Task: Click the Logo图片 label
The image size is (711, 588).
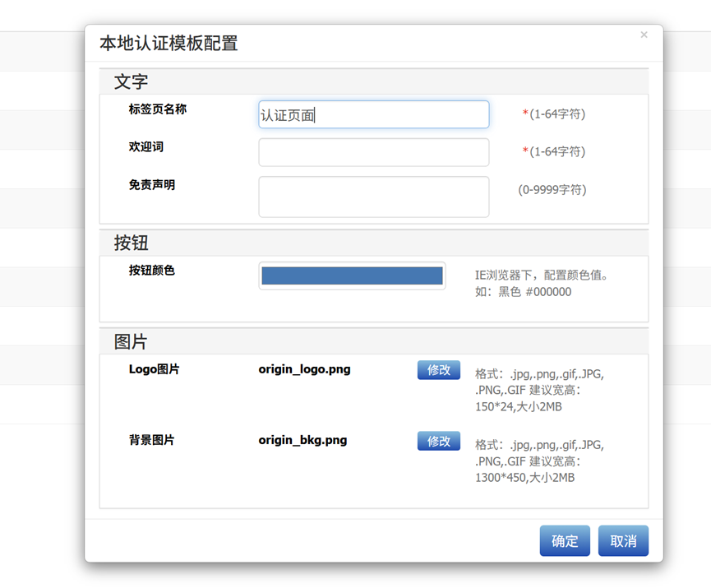Action: tap(155, 369)
